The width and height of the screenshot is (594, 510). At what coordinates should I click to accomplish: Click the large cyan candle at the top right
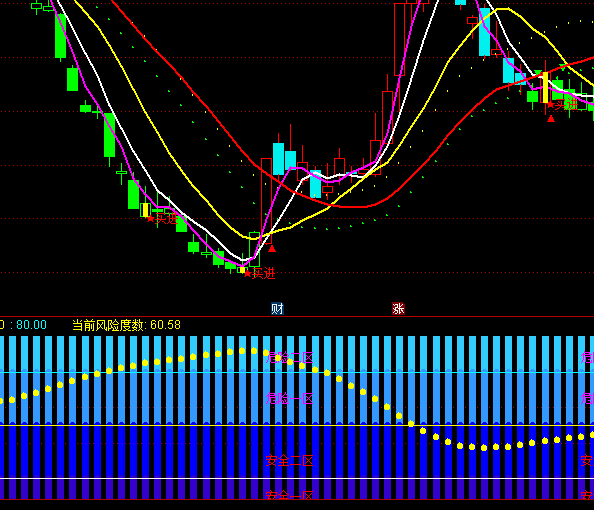485,32
